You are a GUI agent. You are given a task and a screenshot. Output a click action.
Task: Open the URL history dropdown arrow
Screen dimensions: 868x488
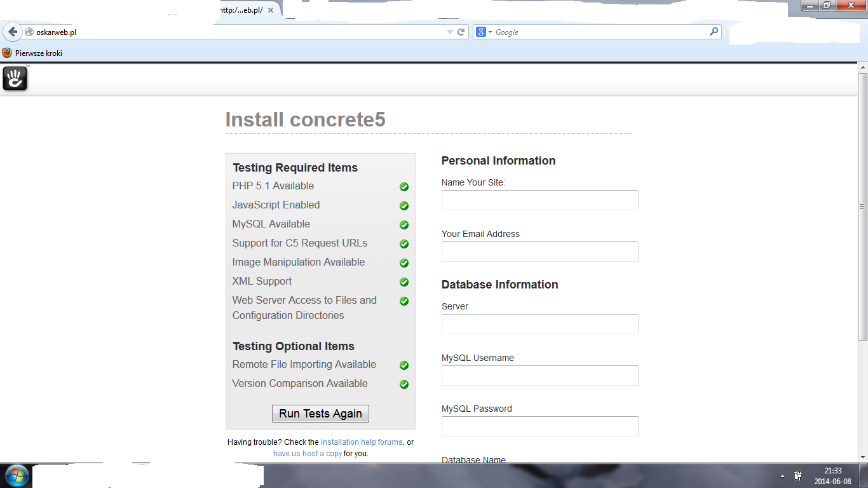[450, 32]
